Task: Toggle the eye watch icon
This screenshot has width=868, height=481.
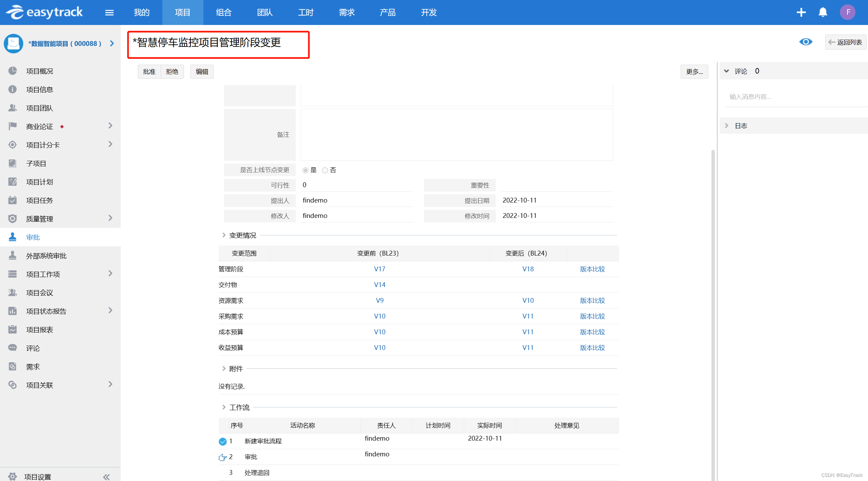Action: tap(805, 42)
